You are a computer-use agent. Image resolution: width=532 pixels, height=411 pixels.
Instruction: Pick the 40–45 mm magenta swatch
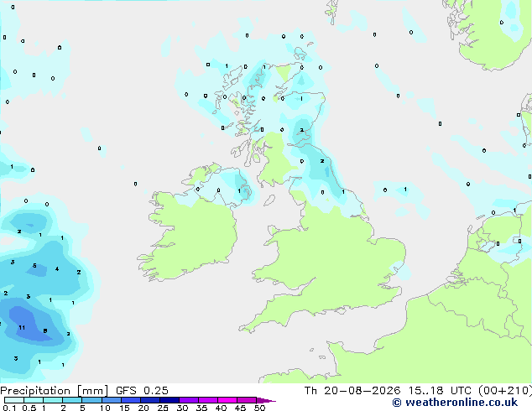[x=227, y=400]
